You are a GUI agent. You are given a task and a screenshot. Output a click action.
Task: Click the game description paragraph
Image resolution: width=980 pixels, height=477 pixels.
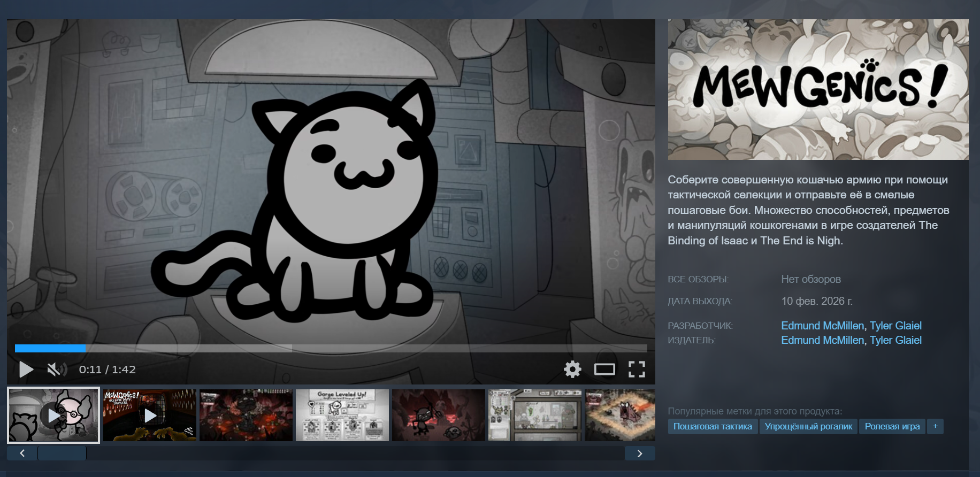809,210
